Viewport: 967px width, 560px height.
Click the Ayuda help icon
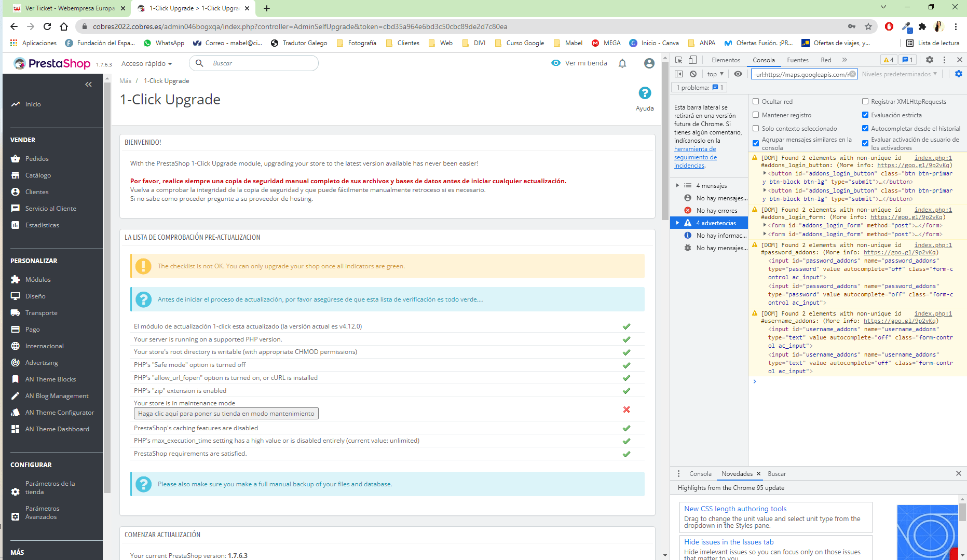(x=645, y=93)
